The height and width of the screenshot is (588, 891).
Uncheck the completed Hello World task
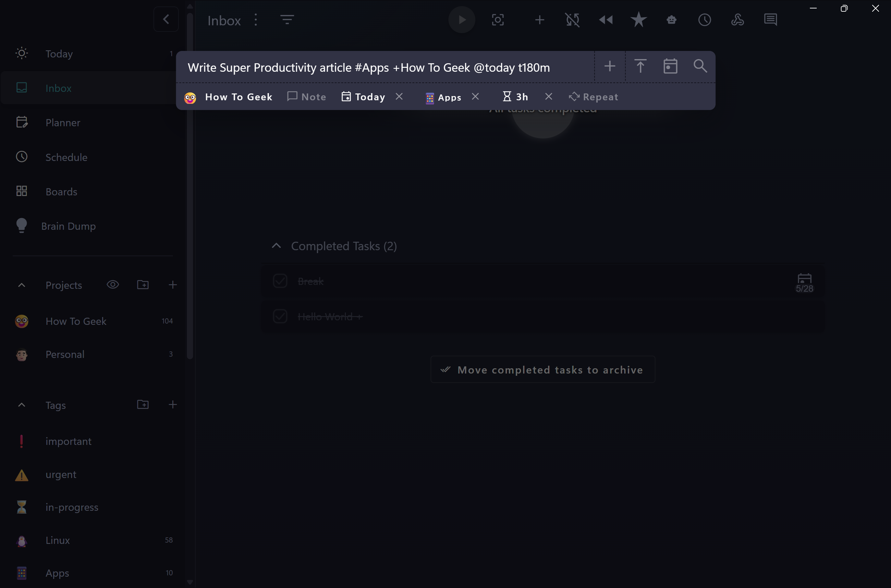(280, 316)
